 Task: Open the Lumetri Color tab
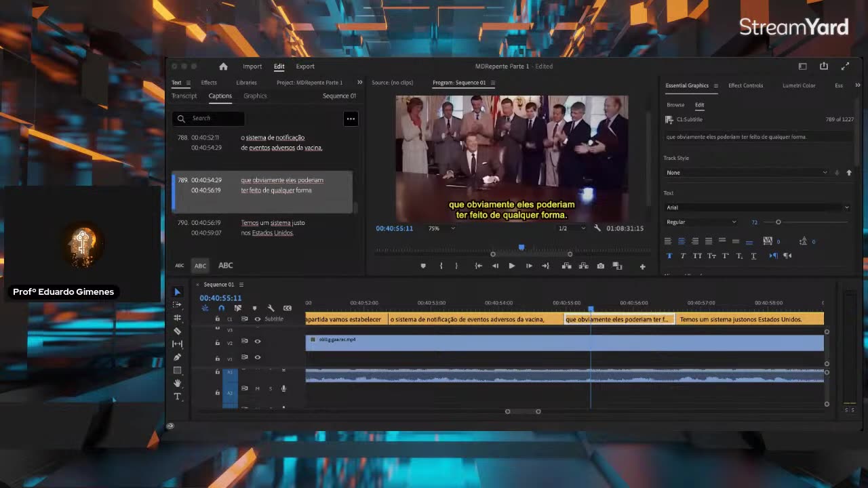click(x=799, y=86)
